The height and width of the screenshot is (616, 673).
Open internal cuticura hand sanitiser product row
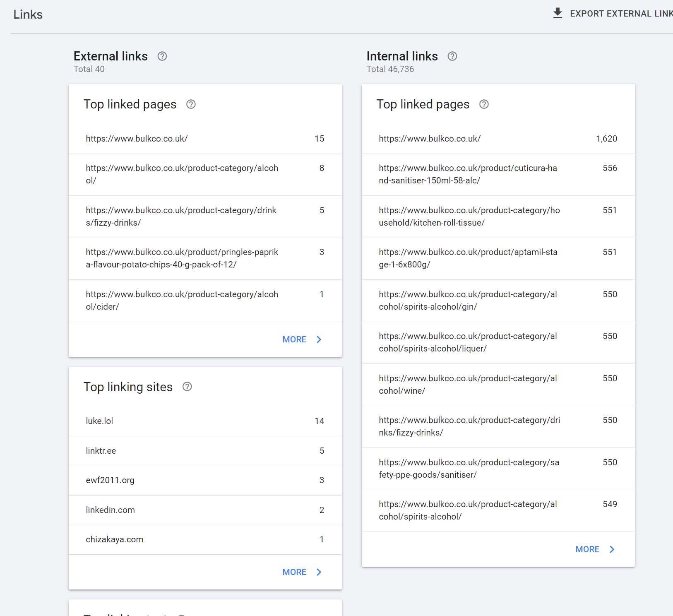tap(498, 174)
